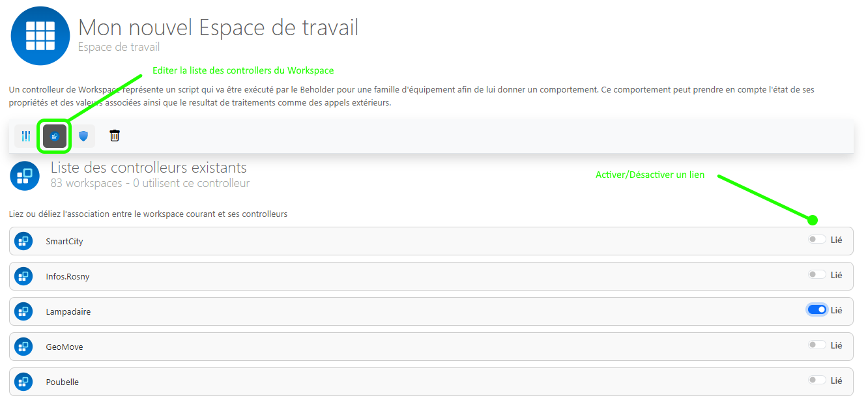The width and height of the screenshot is (868, 400).
Task: Turn on the Infos.Rosny Lié switch
Action: (x=817, y=275)
